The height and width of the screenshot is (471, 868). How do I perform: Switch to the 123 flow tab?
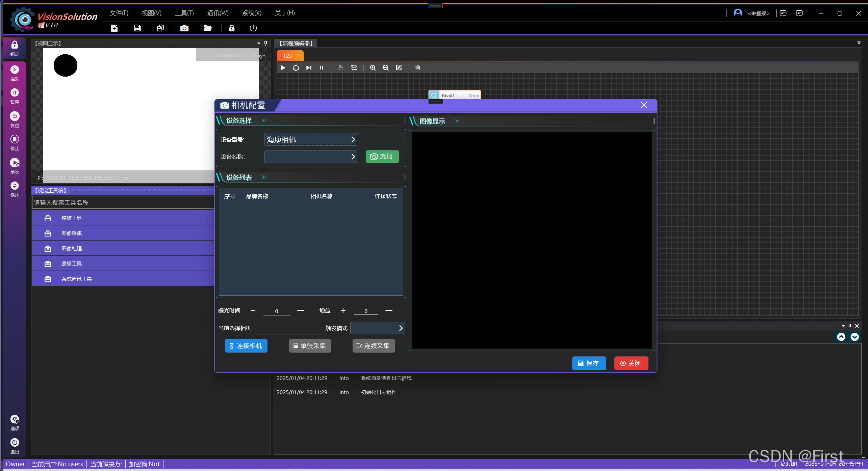click(x=287, y=55)
